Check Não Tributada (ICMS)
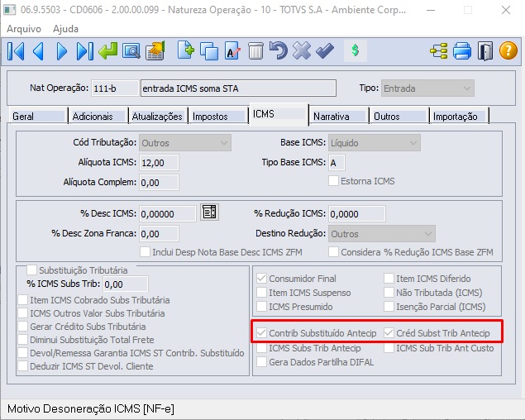Screen dimensions: 525x420 tap(389, 293)
